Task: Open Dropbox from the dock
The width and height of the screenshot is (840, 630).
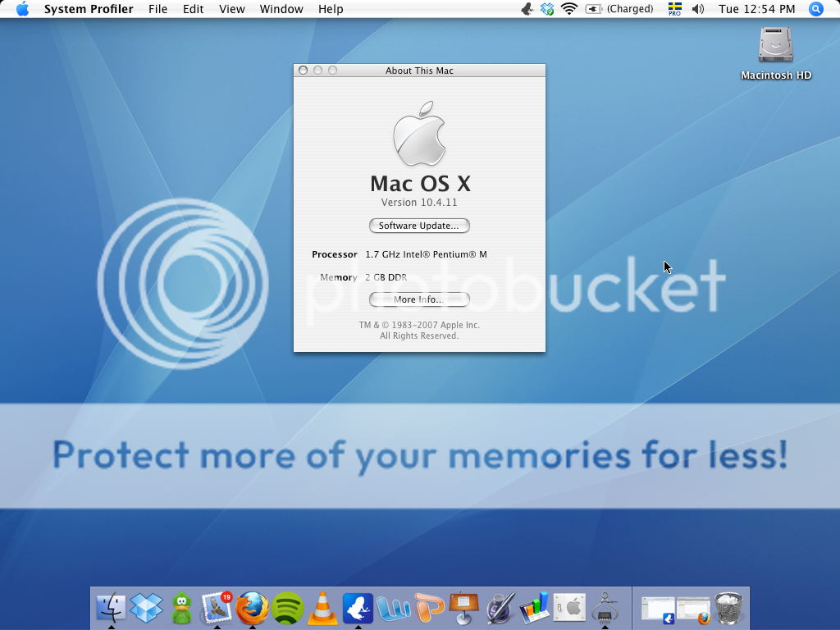Action: click(x=147, y=609)
